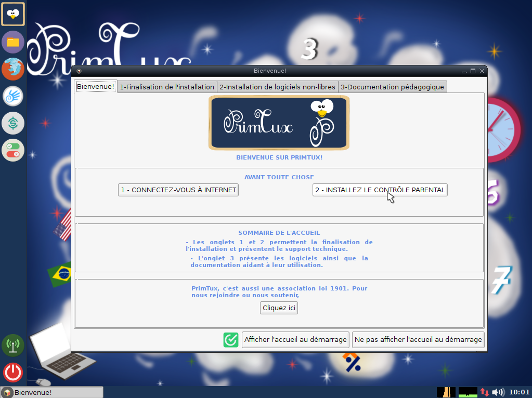532x398 pixels.
Task: Click the clock showing 10:01
Action: tap(519, 392)
